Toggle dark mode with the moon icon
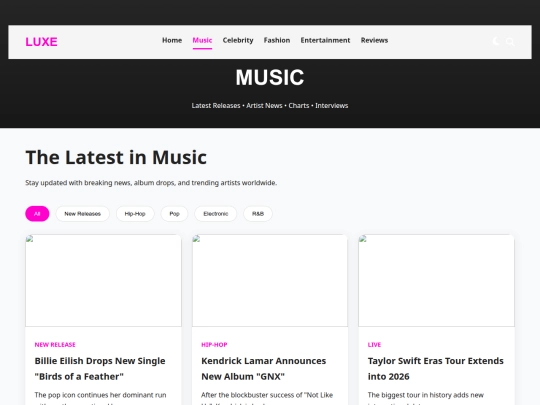 (496, 42)
